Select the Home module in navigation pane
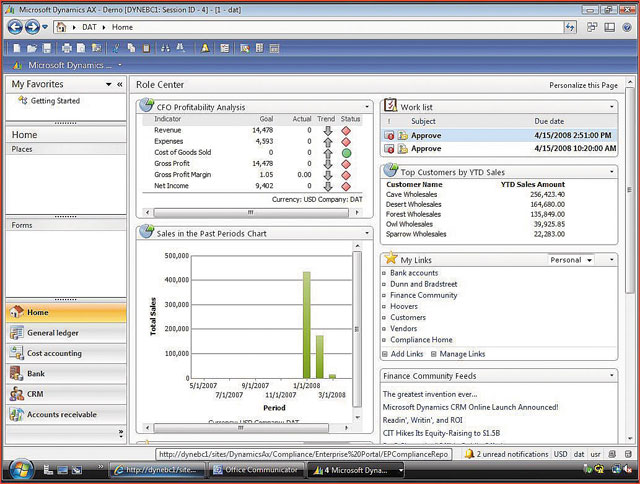The width and height of the screenshot is (640, 484). coord(66,312)
